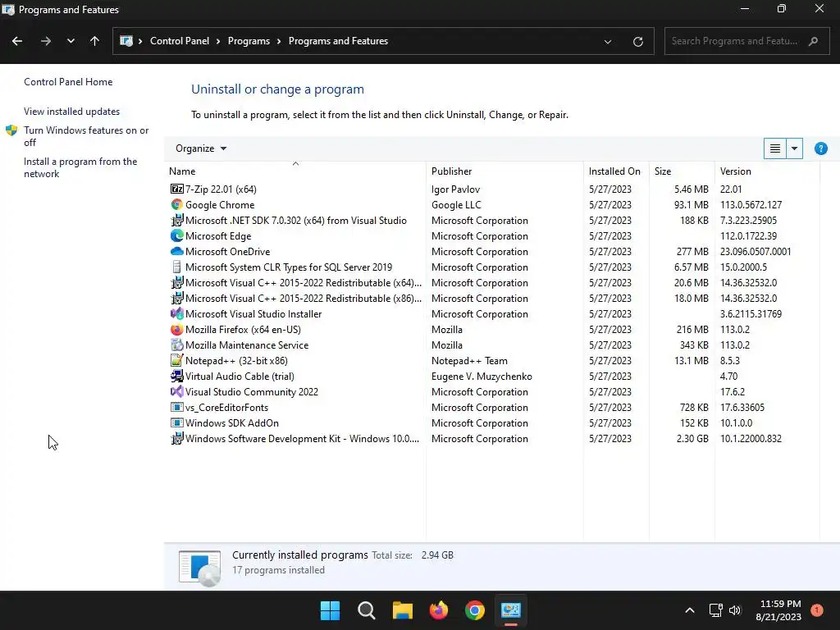The height and width of the screenshot is (630, 840).
Task: Click the Google Chrome icon in the list
Action: [177, 204]
